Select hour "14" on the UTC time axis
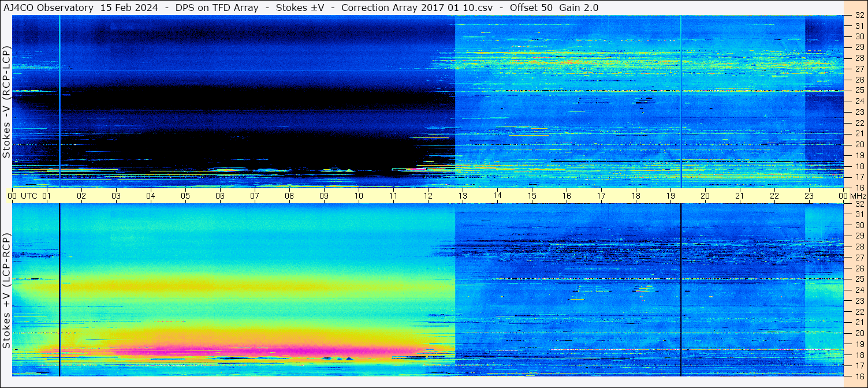 pos(497,196)
